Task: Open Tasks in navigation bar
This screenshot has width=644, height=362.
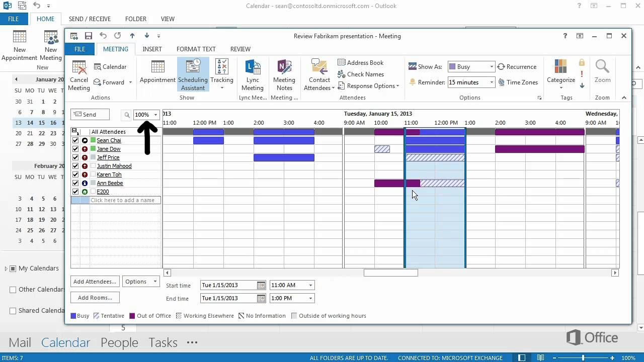Action: (163, 342)
